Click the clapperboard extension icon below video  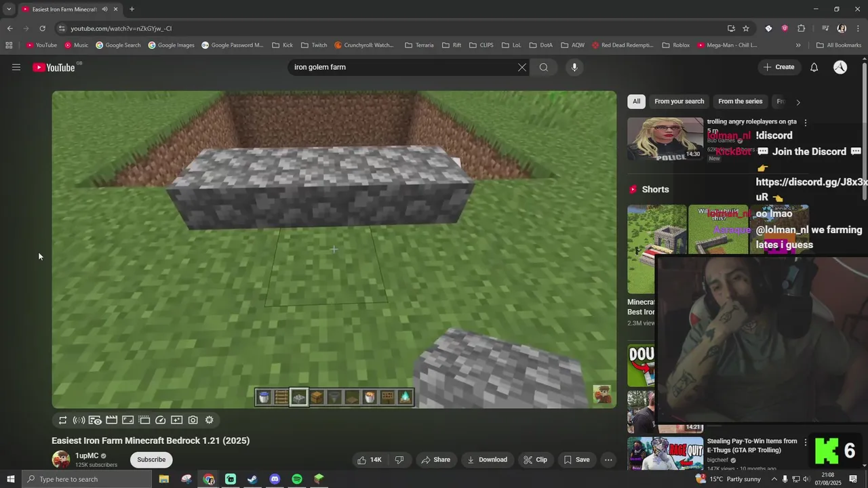[x=111, y=420]
